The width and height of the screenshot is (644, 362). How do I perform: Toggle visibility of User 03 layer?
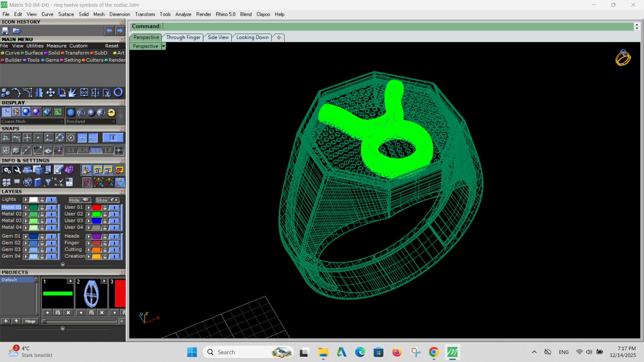[x=114, y=221]
